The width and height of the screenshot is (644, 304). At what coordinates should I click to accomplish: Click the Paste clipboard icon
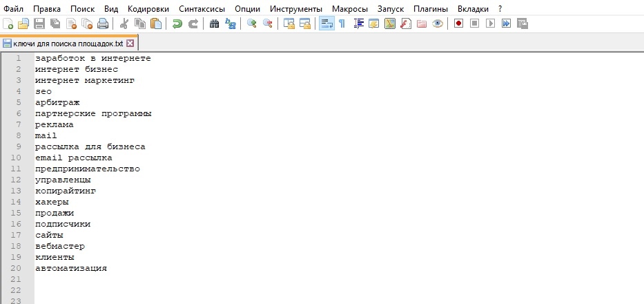156,23
